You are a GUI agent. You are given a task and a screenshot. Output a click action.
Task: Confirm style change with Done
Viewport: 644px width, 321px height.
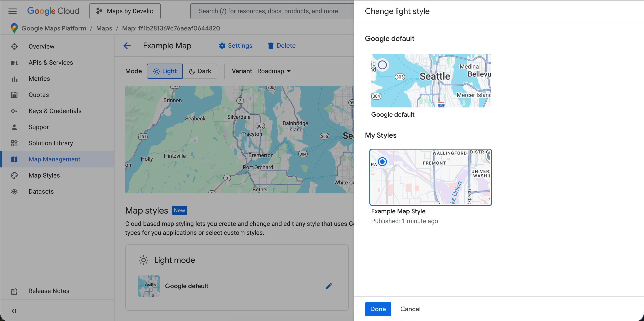[x=378, y=309]
